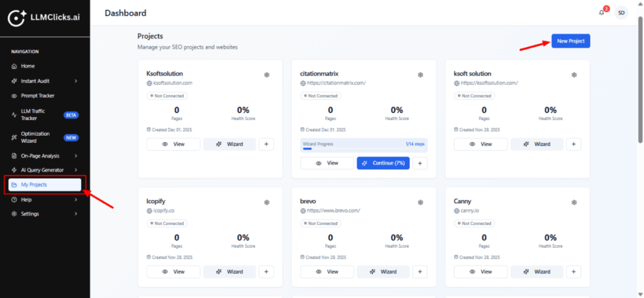Click plus icon on brevo card

[x=419, y=272]
